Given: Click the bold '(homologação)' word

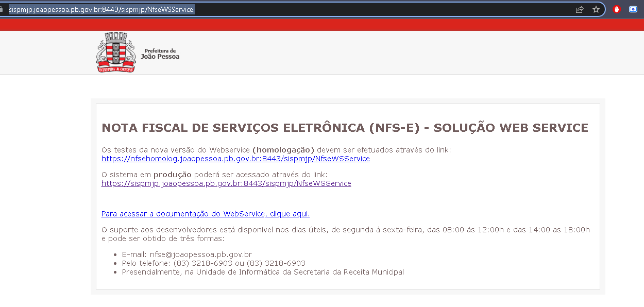Looking at the screenshot, I should click(283, 150).
